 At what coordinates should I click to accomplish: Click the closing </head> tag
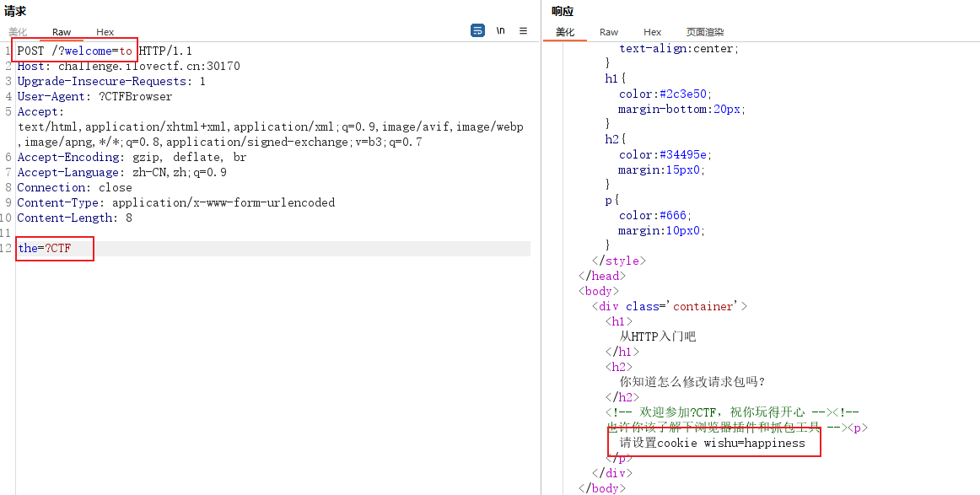(602, 276)
